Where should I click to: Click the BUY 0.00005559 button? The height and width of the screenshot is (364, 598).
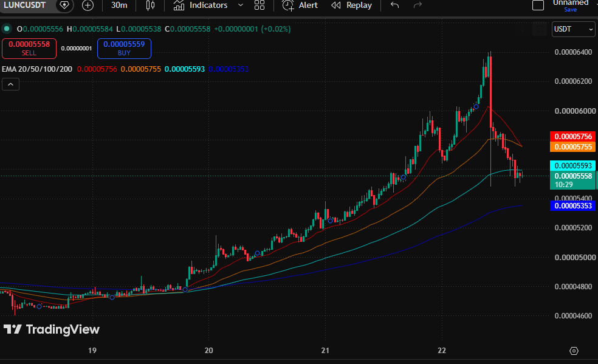124,49
